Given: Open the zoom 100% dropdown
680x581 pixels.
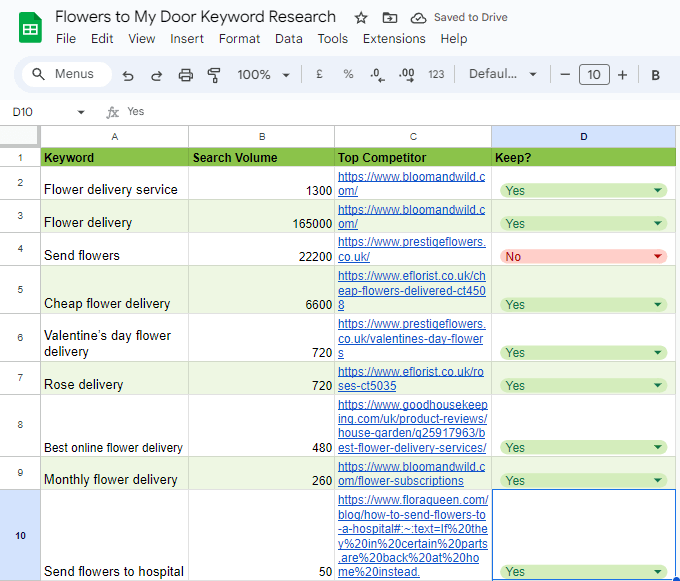Looking at the screenshot, I should click(x=264, y=75).
